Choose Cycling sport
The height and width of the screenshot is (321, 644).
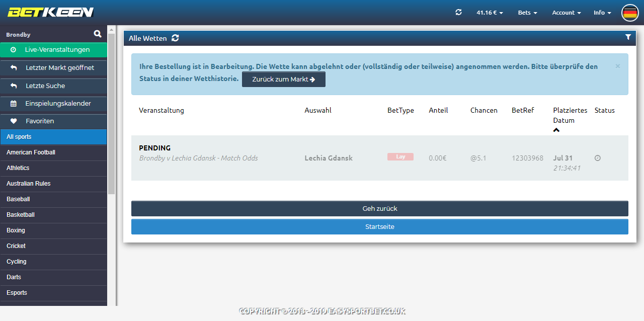tap(53, 262)
